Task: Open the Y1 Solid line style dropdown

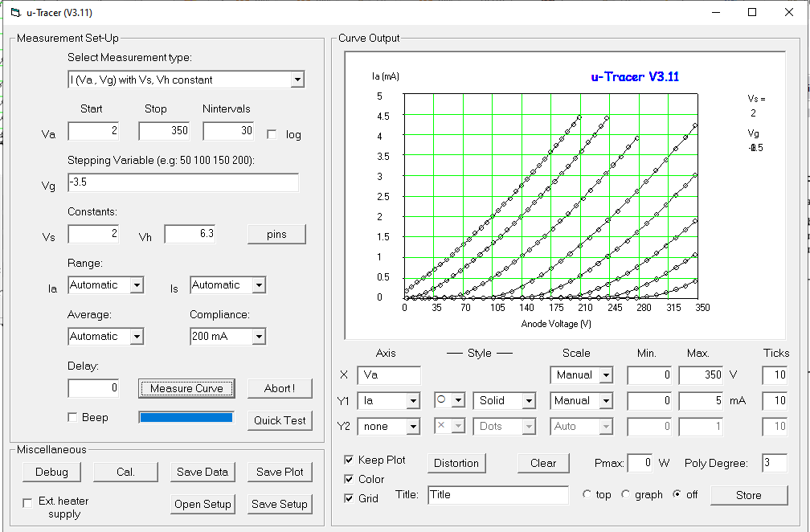Action: (x=529, y=401)
